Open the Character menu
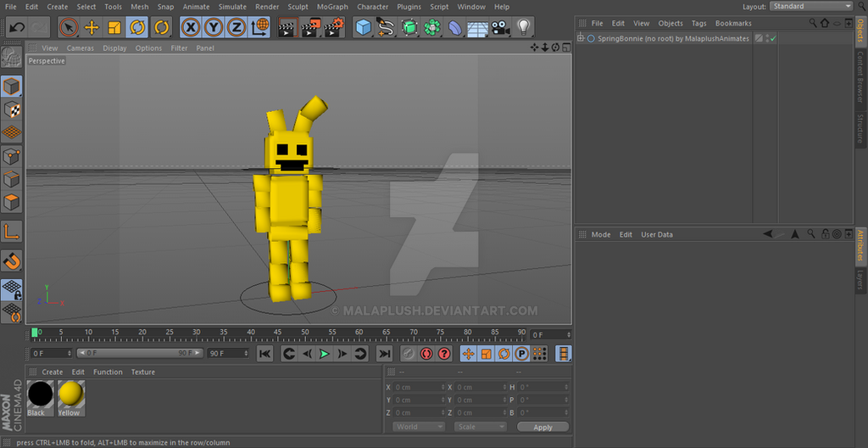 pos(373,7)
